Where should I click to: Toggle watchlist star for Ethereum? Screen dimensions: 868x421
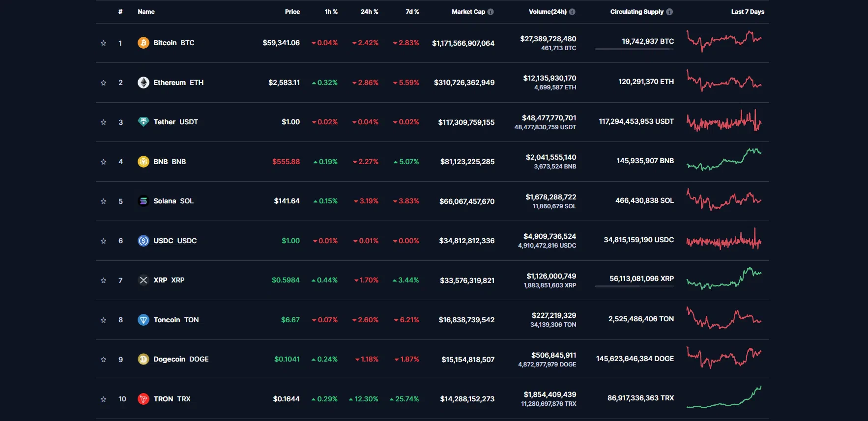103,83
